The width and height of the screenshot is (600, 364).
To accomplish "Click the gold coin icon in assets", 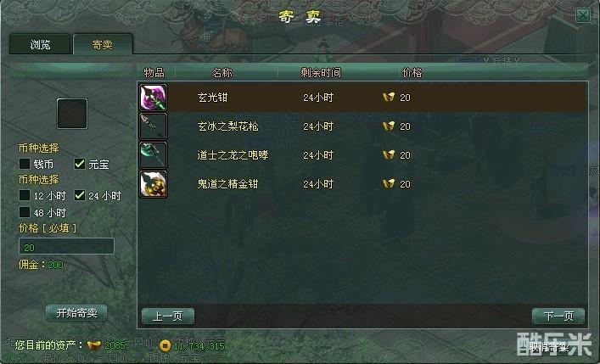I will click(x=165, y=345).
